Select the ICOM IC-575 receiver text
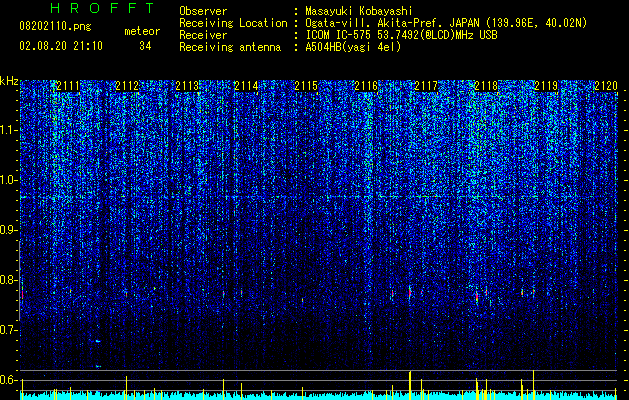The height and width of the screenshot is (400, 629). click(401, 35)
